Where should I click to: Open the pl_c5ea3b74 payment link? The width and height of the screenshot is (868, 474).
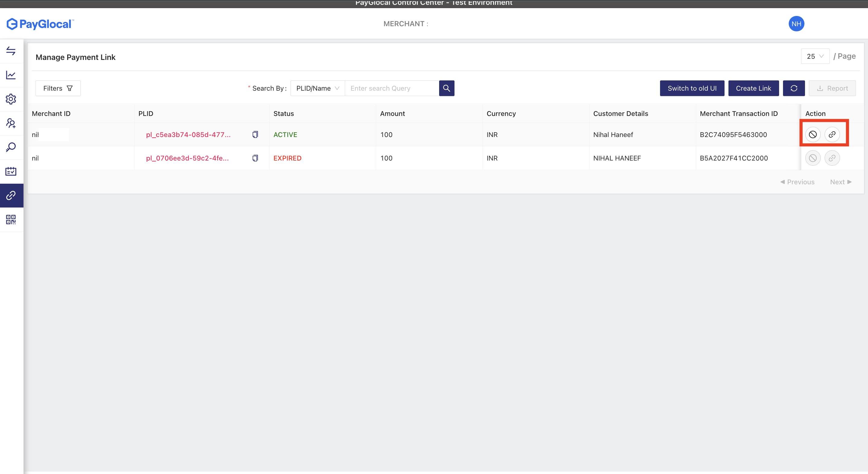(x=188, y=135)
